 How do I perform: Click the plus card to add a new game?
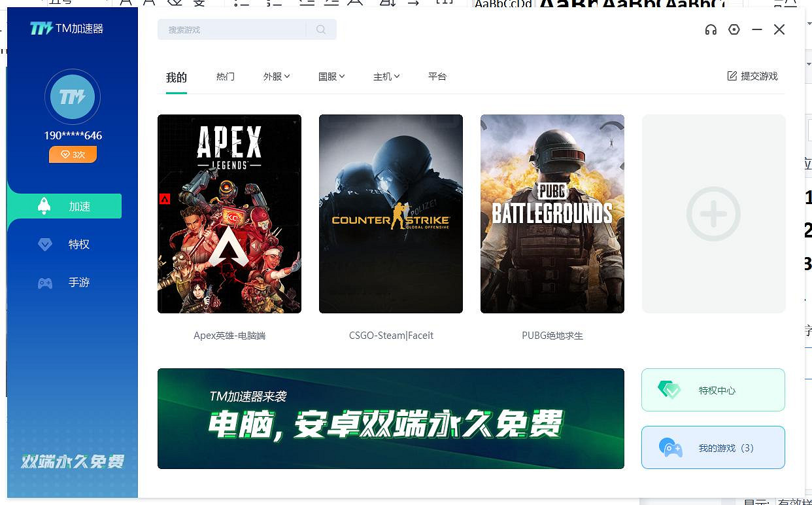pos(713,214)
